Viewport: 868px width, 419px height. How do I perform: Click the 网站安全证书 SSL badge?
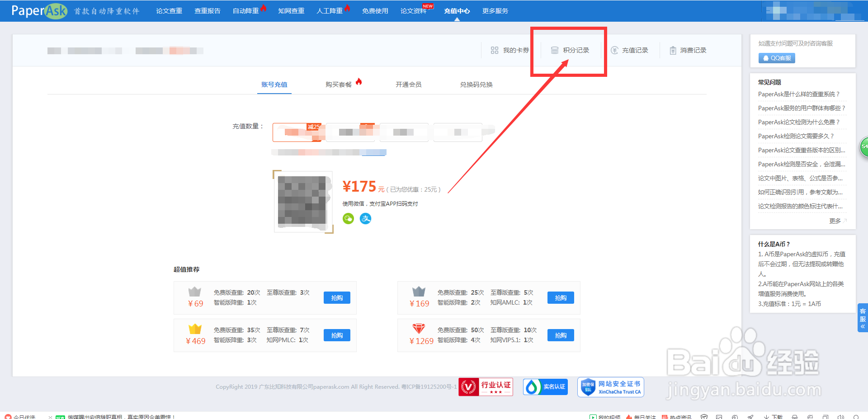click(x=611, y=387)
